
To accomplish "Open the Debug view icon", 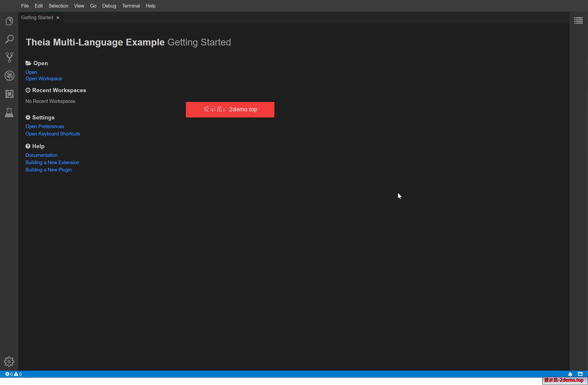I will (9, 76).
